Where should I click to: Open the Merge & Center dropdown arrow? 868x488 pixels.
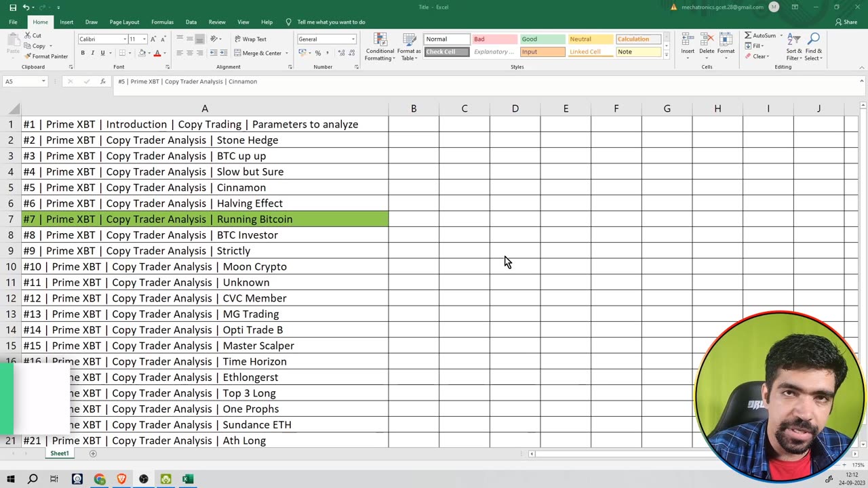pyautogui.click(x=287, y=53)
